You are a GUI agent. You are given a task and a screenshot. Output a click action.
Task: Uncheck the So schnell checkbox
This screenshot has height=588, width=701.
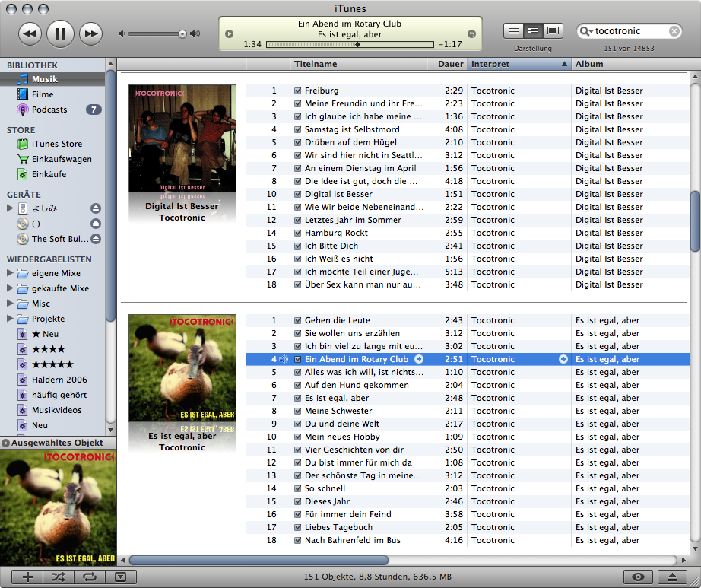click(298, 489)
